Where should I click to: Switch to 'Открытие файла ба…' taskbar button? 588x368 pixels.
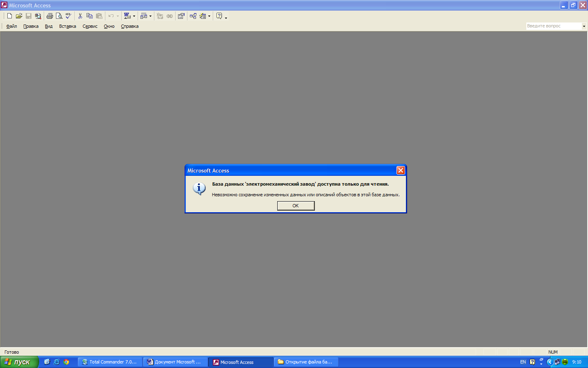point(306,362)
